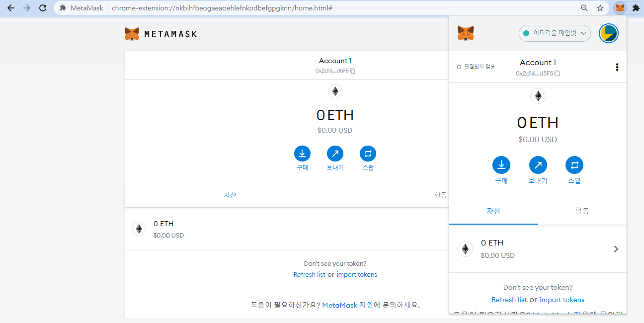Click Ethereum icon in main page asset row
Screen dimensions: 644x323
(x=139, y=229)
